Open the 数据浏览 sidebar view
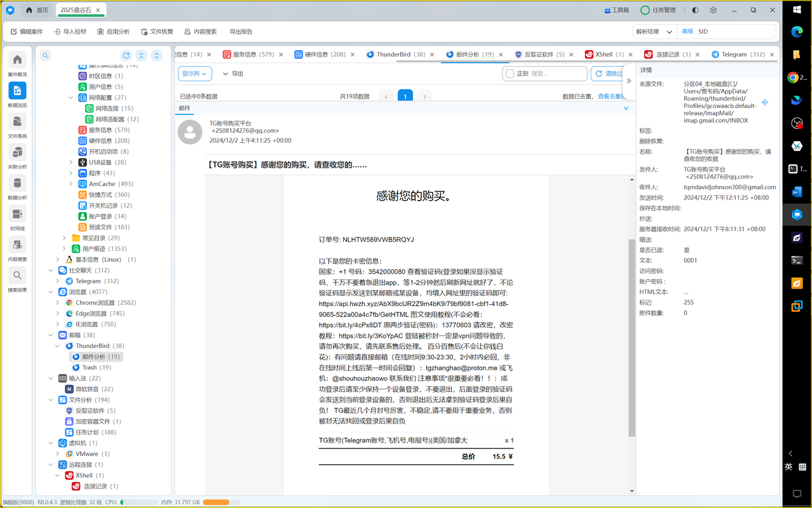This screenshot has width=812, height=508. point(17,95)
